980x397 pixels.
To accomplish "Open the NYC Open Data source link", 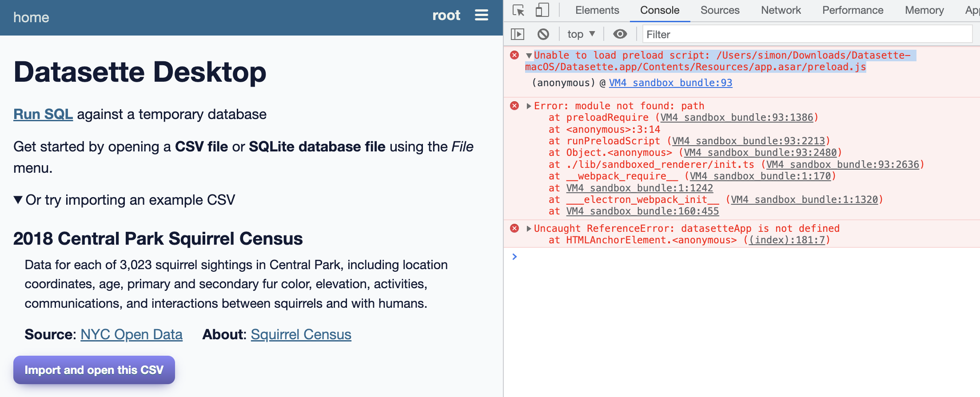I will [131, 334].
